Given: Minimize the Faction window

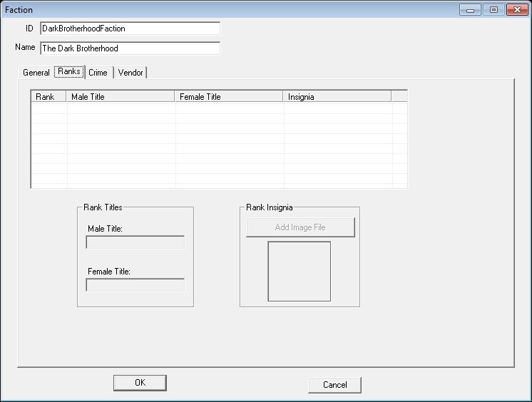Looking at the screenshot, I should click(470, 10).
